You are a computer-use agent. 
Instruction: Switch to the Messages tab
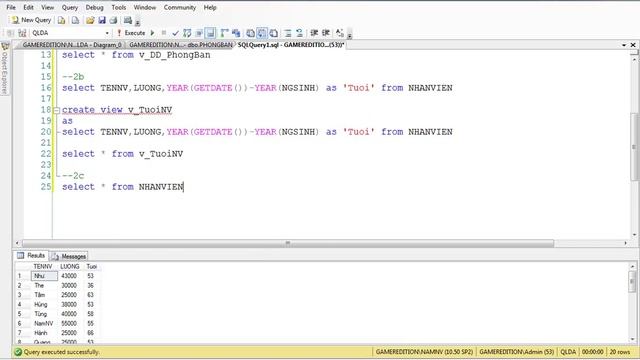click(x=69, y=256)
